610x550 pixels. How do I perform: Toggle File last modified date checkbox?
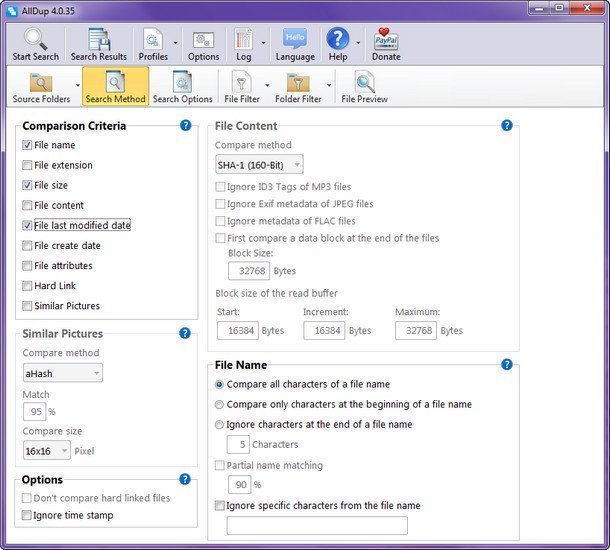coord(27,225)
